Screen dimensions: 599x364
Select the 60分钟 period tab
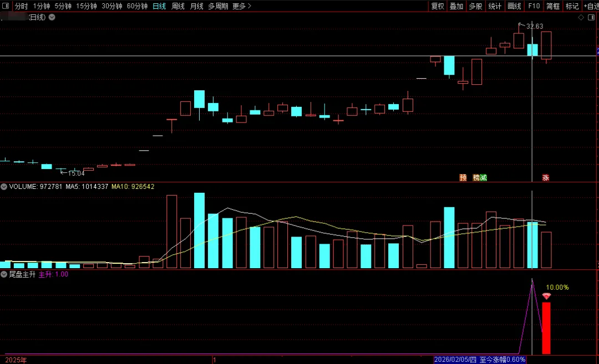coord(137,6)
